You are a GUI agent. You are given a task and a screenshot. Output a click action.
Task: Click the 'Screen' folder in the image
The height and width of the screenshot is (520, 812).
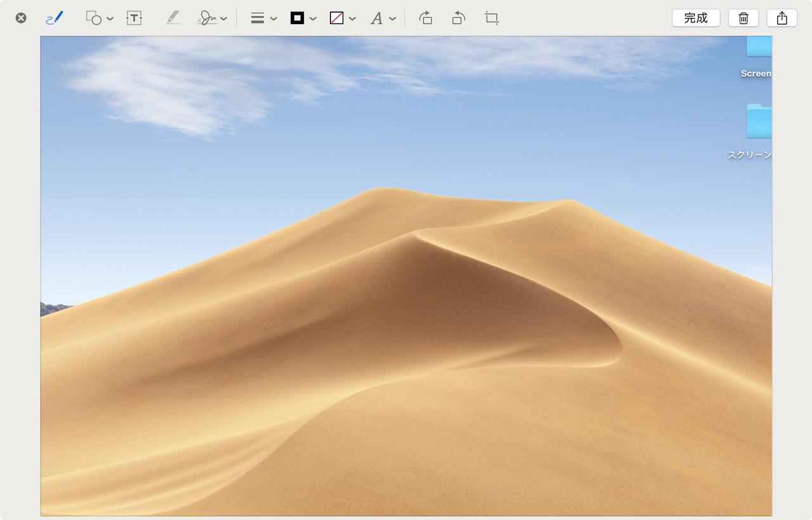[x=759, y=48]
